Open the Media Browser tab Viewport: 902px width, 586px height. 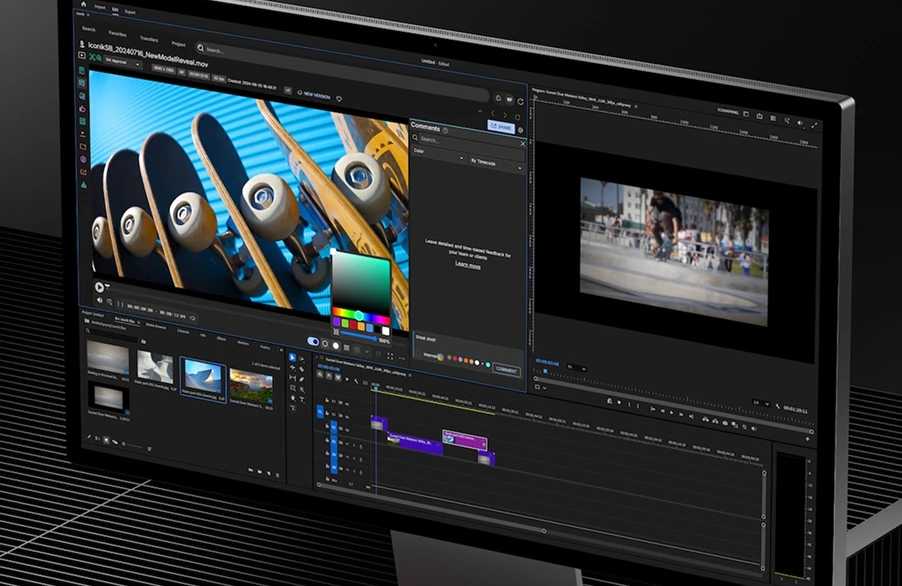click(156, 326)
